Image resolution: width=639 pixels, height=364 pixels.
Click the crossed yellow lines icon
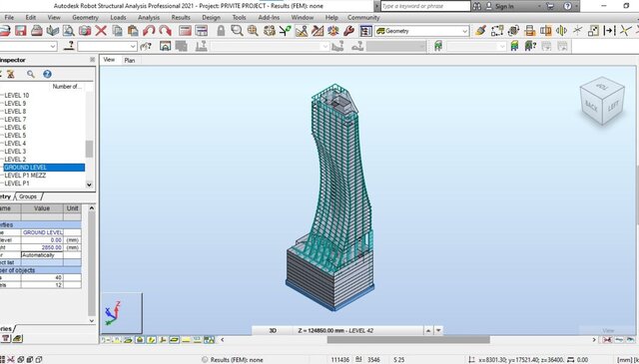coord(626,31)
